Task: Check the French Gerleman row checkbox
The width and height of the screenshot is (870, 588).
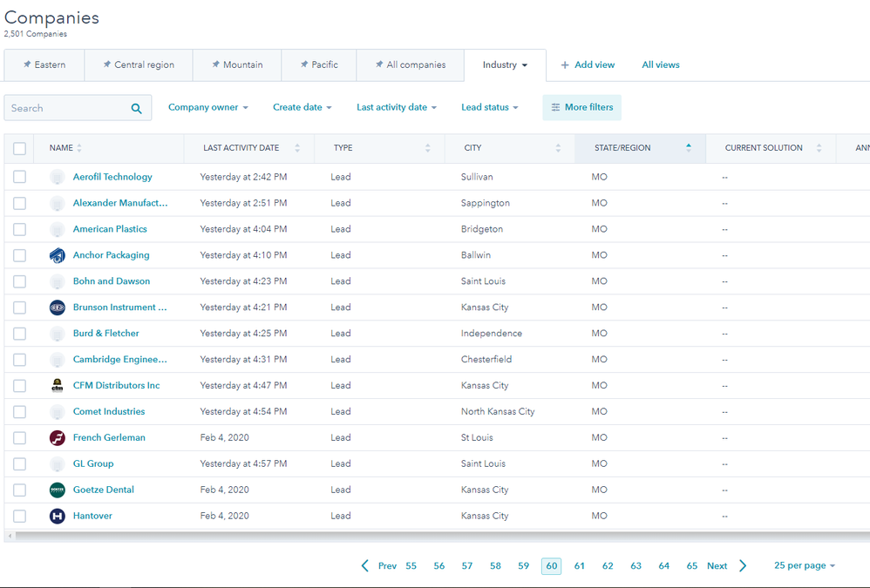Action: [19, 438]
